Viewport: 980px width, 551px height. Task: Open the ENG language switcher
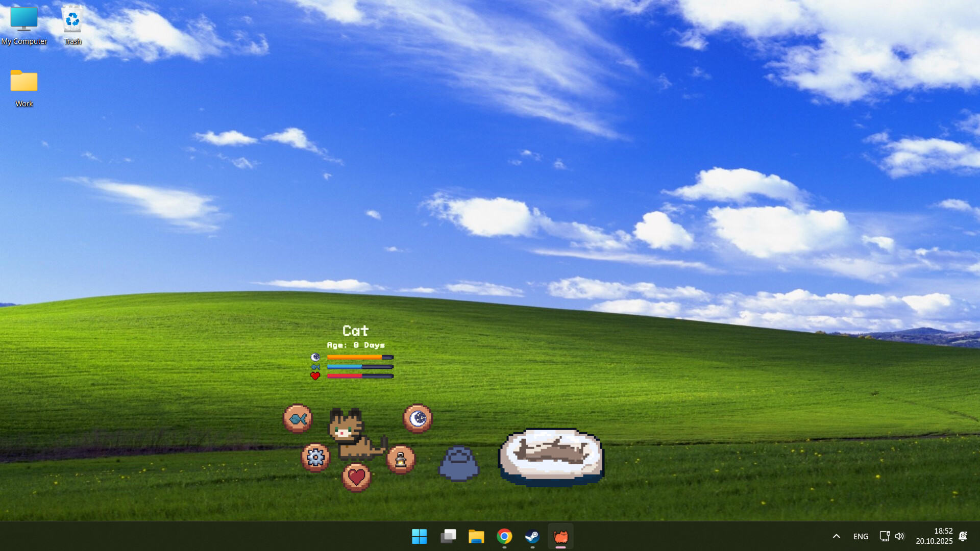pyautogui.click(x=861, y=536)
